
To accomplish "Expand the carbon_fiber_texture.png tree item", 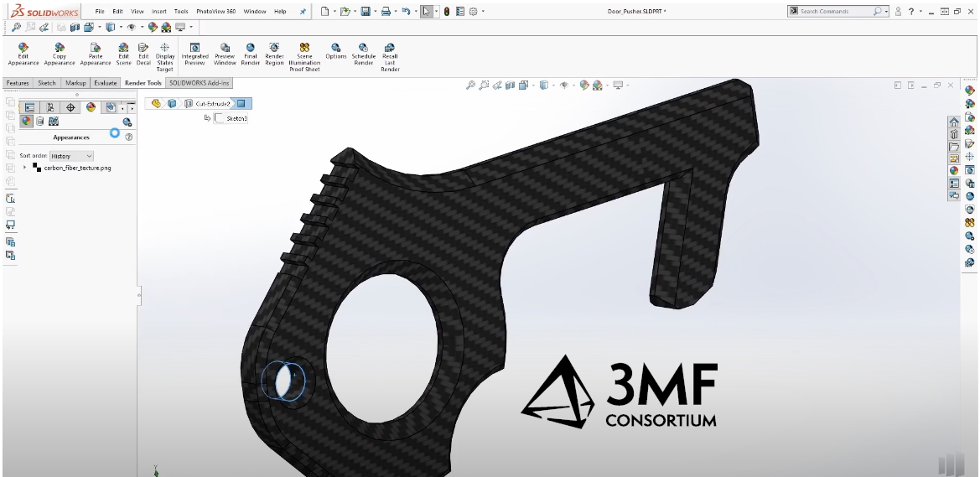I will pyautogui.click(x=25, y=168).
